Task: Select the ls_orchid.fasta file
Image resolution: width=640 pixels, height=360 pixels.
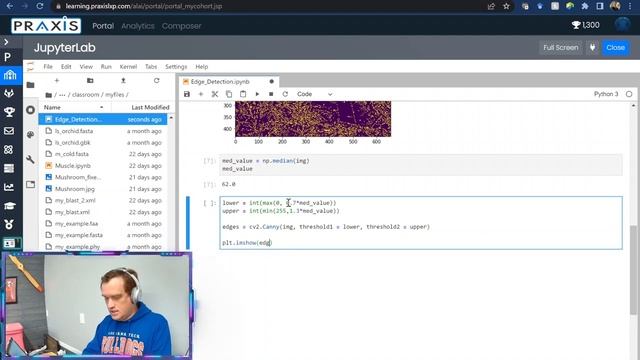Action: point(103,131)
